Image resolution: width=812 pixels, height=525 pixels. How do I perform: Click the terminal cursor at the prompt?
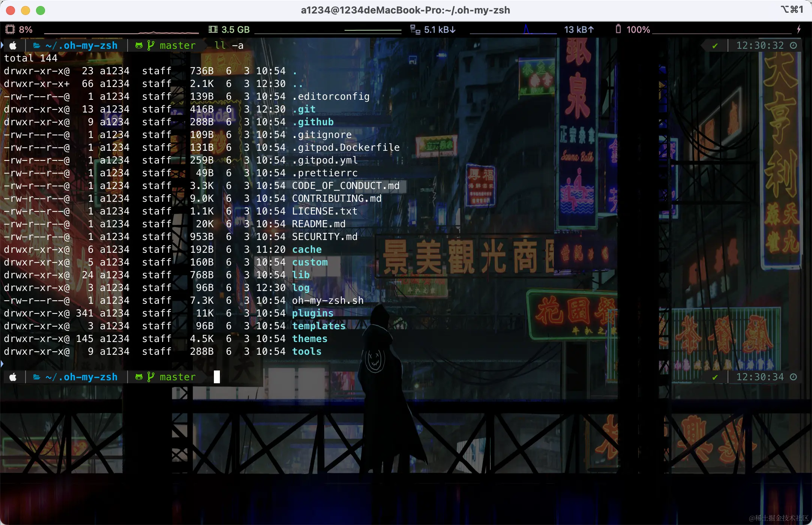(x=217, y=377)
